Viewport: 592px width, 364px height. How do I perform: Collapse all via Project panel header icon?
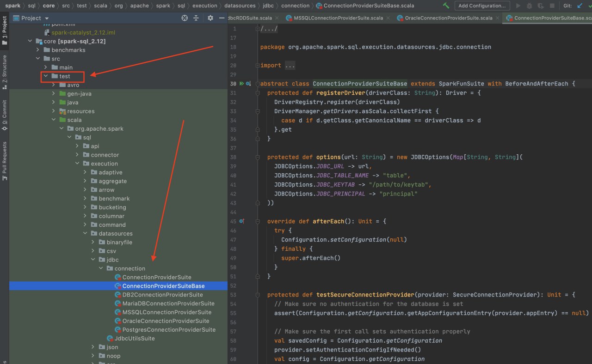coord(196,18)
